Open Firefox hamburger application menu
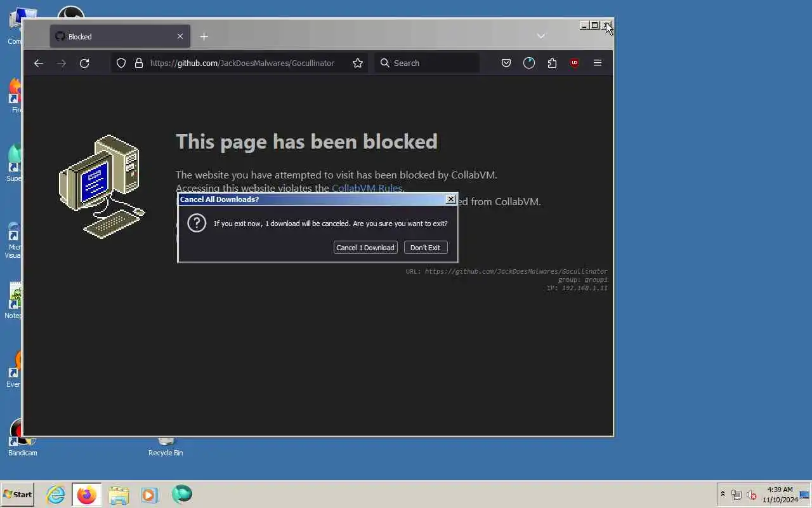This screenshot has height=508, width=812. click(598, 63)
